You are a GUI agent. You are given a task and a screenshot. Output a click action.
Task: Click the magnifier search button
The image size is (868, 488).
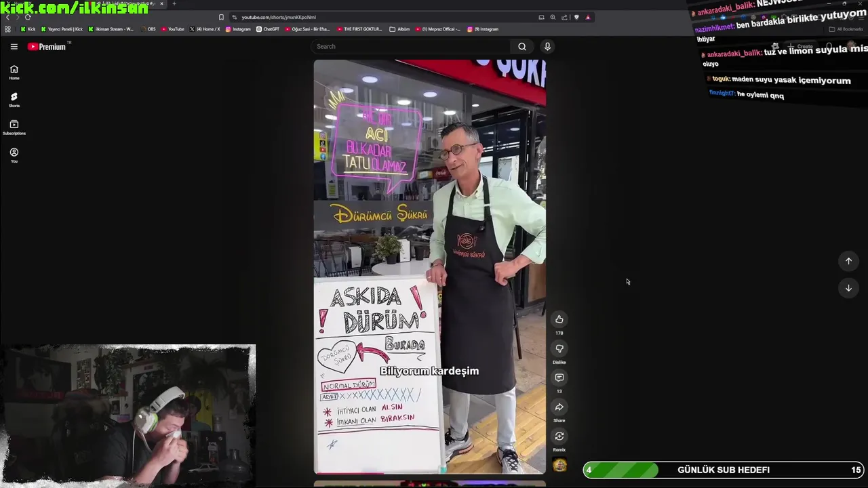coord(522,47)
